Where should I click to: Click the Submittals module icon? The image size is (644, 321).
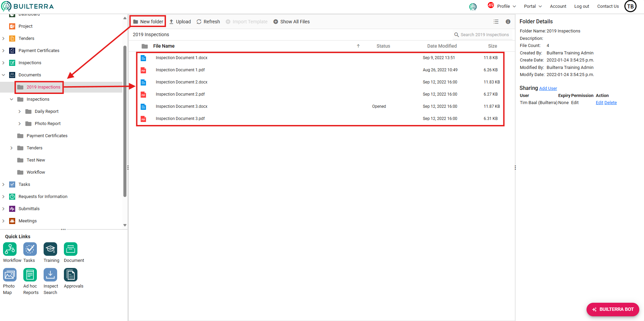[12, 209]
